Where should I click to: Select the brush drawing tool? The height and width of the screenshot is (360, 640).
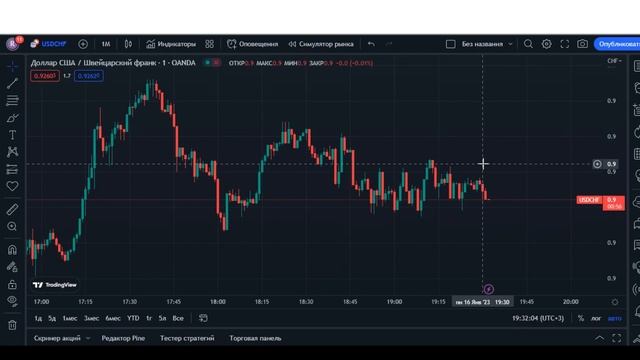tap(12, 118)
